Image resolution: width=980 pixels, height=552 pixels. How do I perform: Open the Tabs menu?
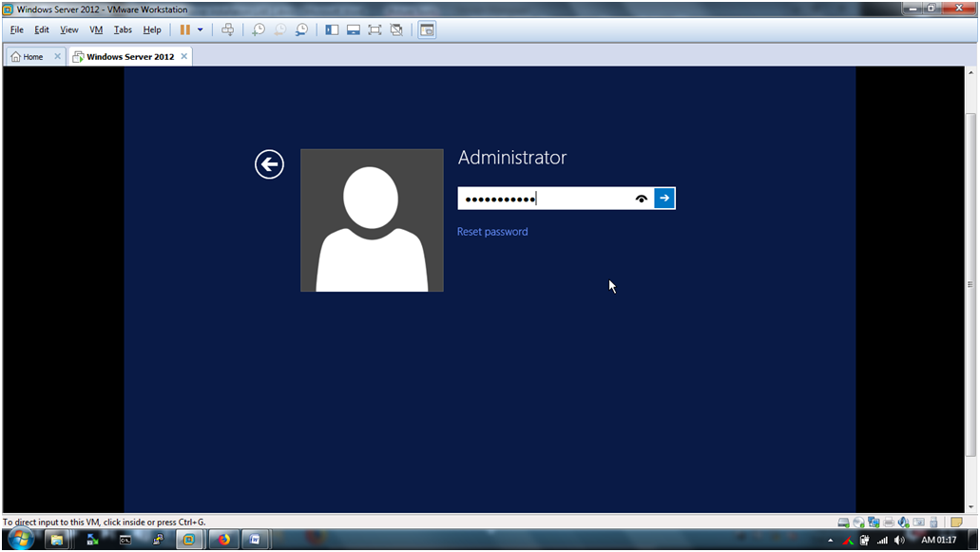(123, 30)
